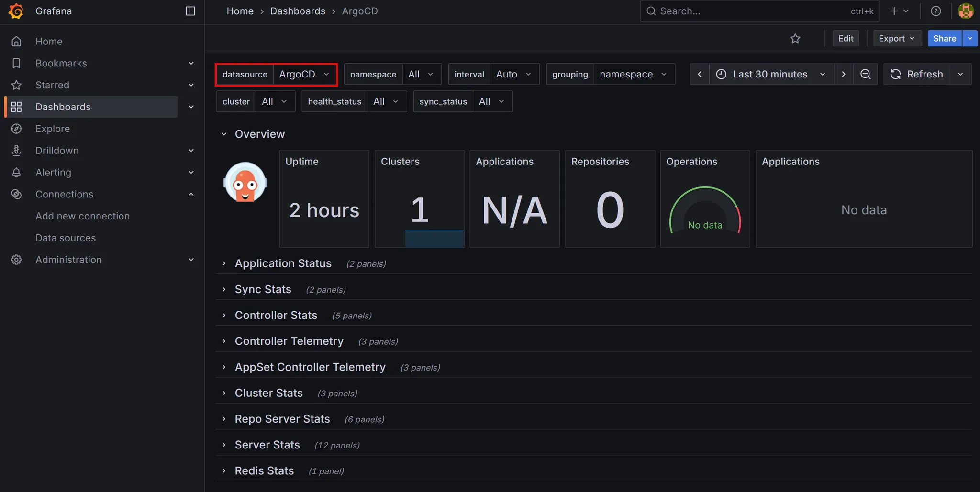Expand the Dashboards sidebar section chevron
This screenshot has width=980, height=492.
pyautogui.click(x=191, y=107)
